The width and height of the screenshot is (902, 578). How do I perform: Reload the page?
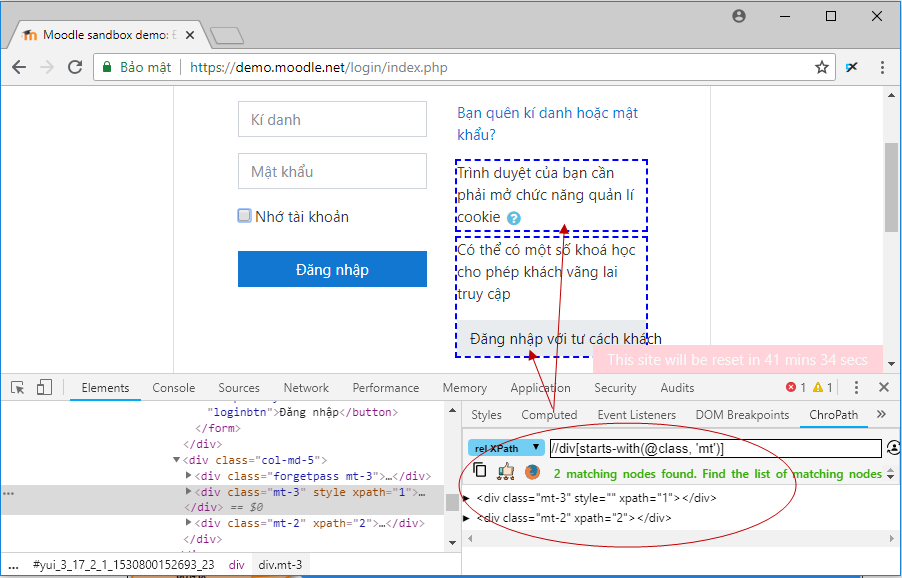tap(75, 68)
